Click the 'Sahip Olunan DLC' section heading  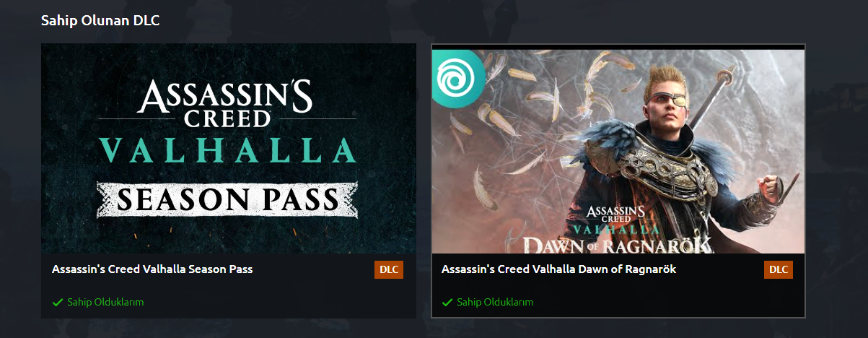(100, 20)
